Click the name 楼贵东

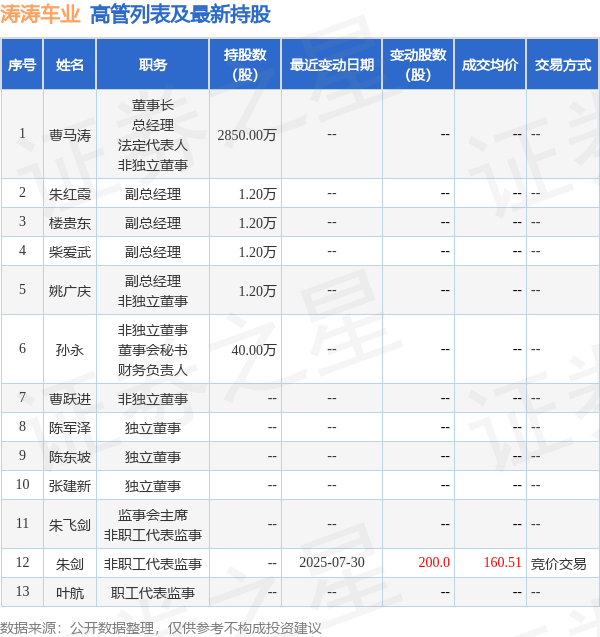click(70, 223)
